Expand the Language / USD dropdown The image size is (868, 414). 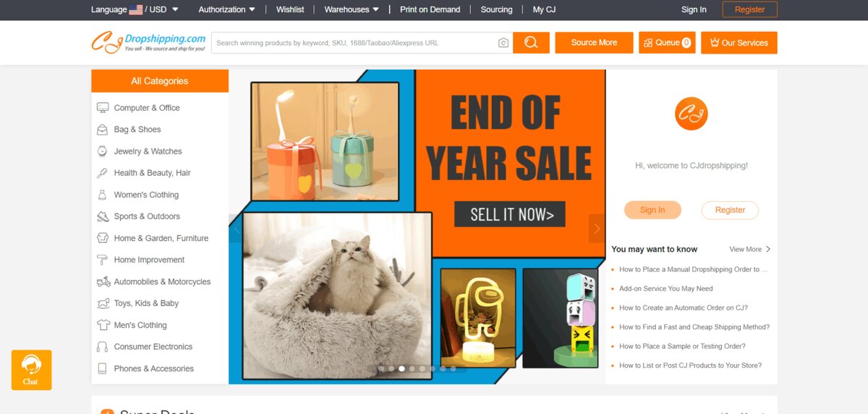click(x=135, y=9)
